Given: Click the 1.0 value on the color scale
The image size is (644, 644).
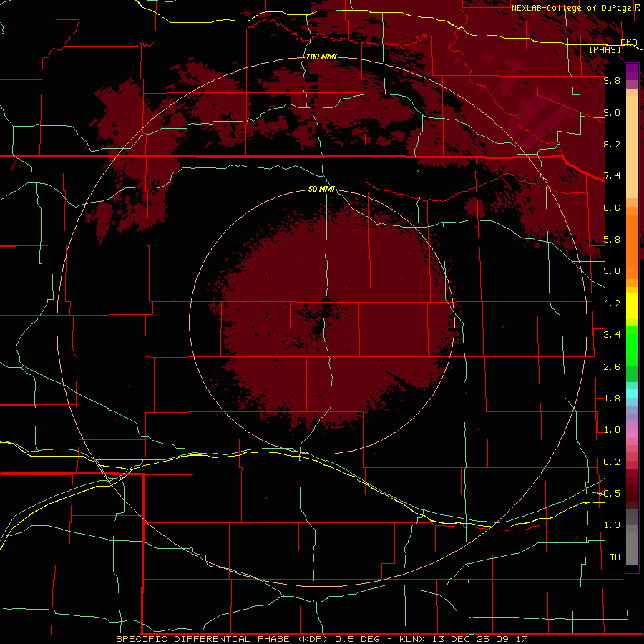Looking at the screenshot, I should click(612, 430).
